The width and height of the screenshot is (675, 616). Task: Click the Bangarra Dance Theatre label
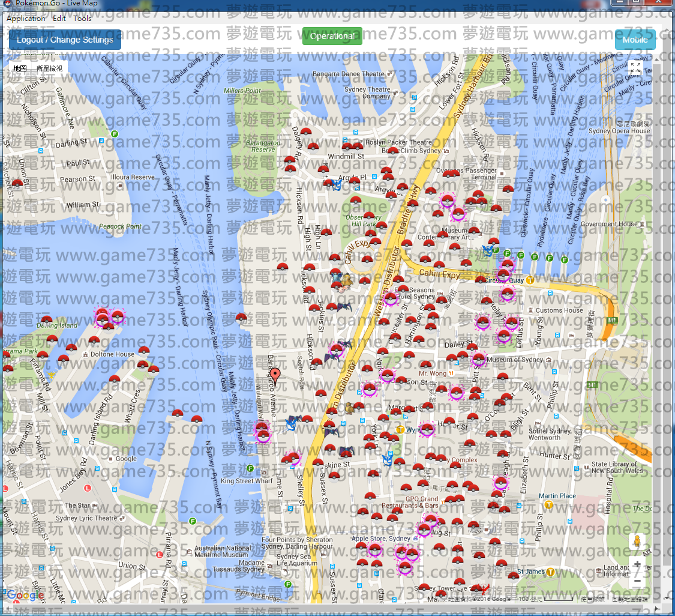348,74
